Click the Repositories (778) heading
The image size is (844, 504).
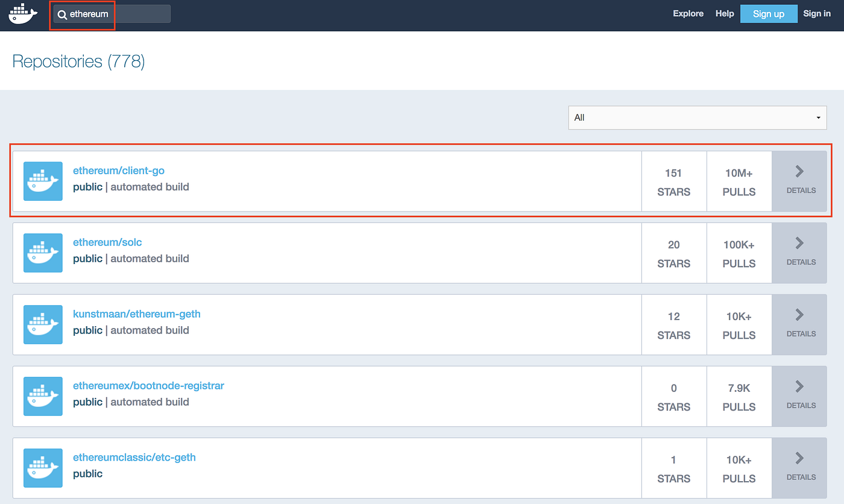pos(78,61)
